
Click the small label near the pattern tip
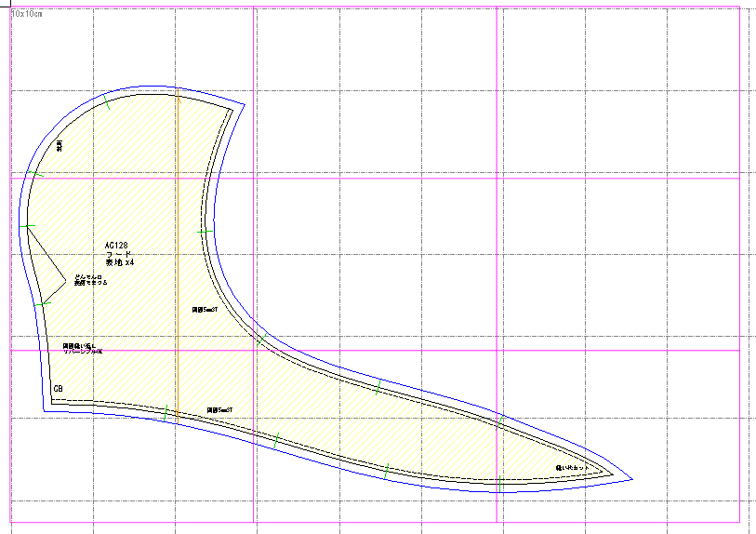click(572, 468)
